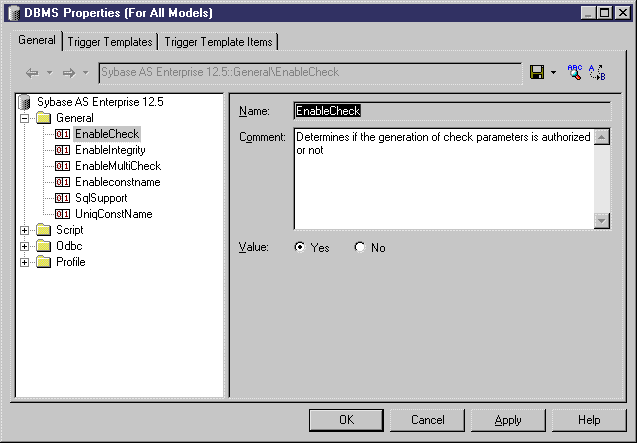Viewport: 637px width, 443px height.
Task: Select the SqlSupport tree item
Action: (101, 198)
